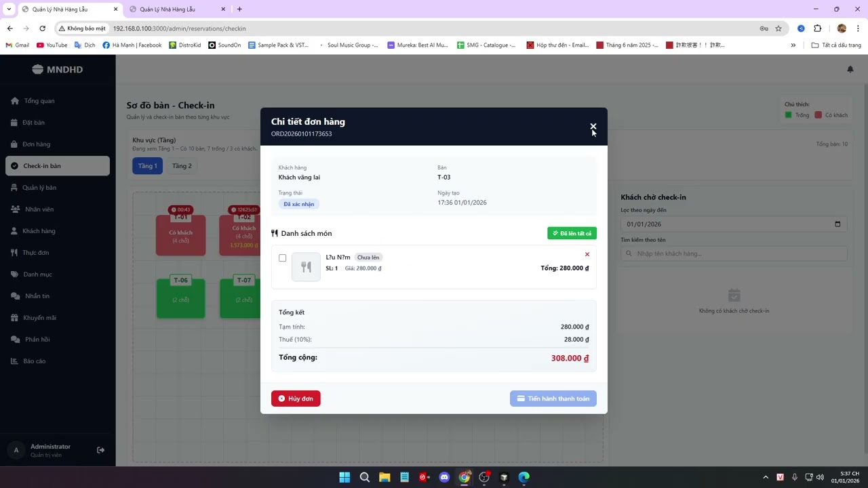This screenshot has width=868, height=488.
Task: Open Đặt bàn in the sidebar
Action: pyautogui.click(x=58, y=123)
